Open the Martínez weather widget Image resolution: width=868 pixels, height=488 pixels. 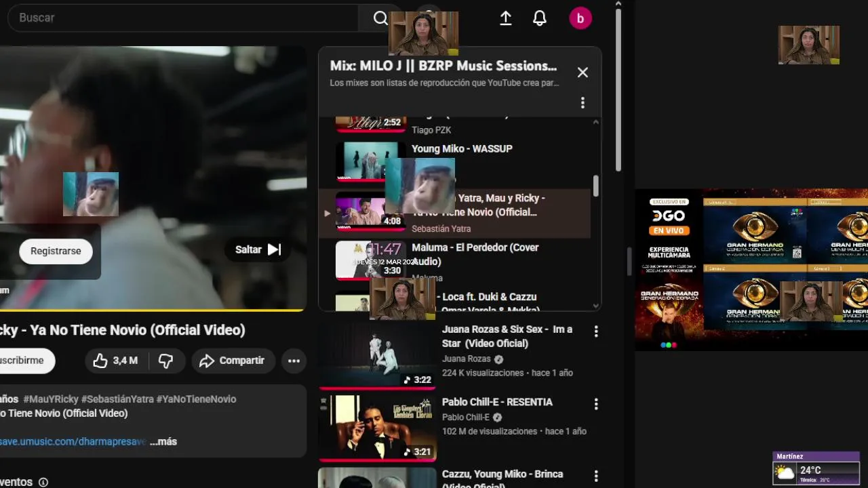(816, 468)
